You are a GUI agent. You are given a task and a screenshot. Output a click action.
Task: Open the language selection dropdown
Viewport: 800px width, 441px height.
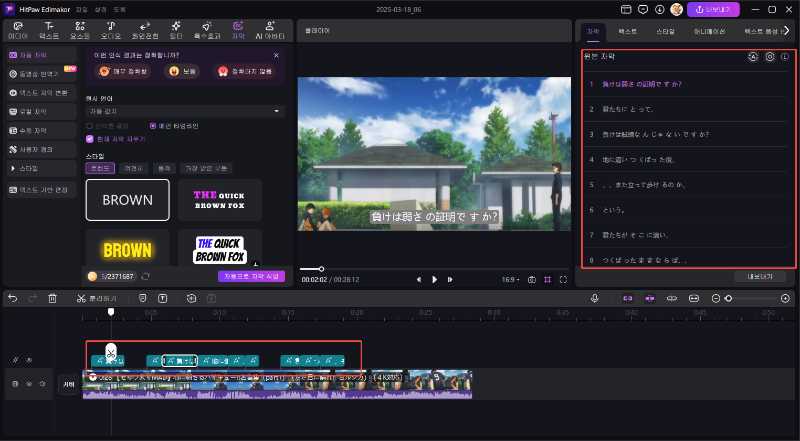point(185,112)
